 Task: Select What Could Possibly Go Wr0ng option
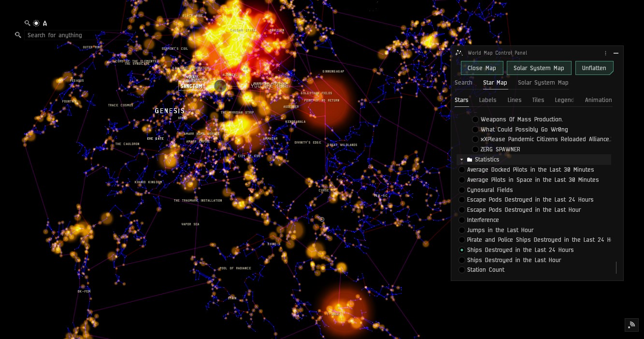coord(475,130)
